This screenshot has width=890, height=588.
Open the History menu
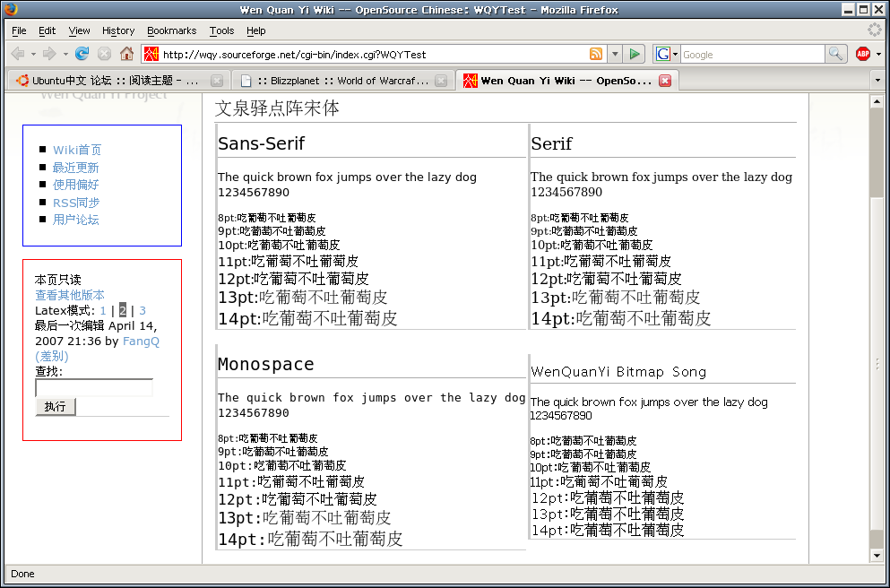[118, 30]
